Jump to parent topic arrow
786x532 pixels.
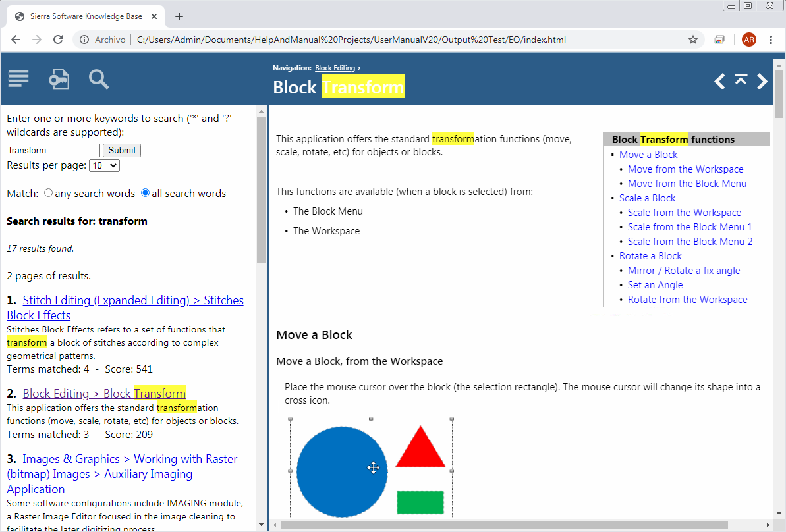741,80
